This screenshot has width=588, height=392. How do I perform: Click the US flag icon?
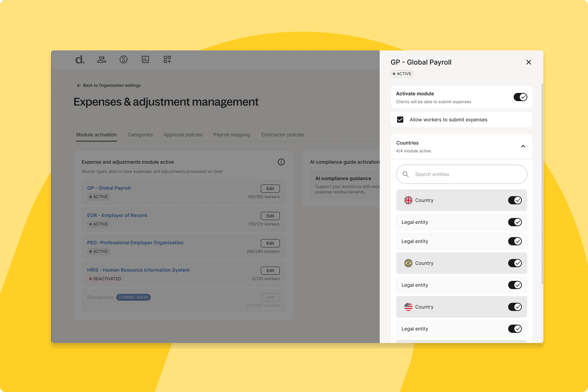tap(408, 307)
